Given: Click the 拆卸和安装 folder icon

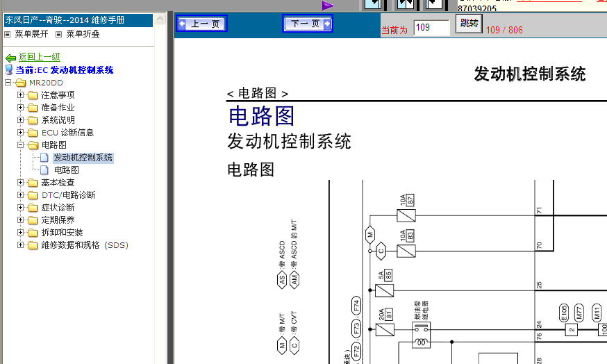Looking at the screenshot, I should [33, 233].
